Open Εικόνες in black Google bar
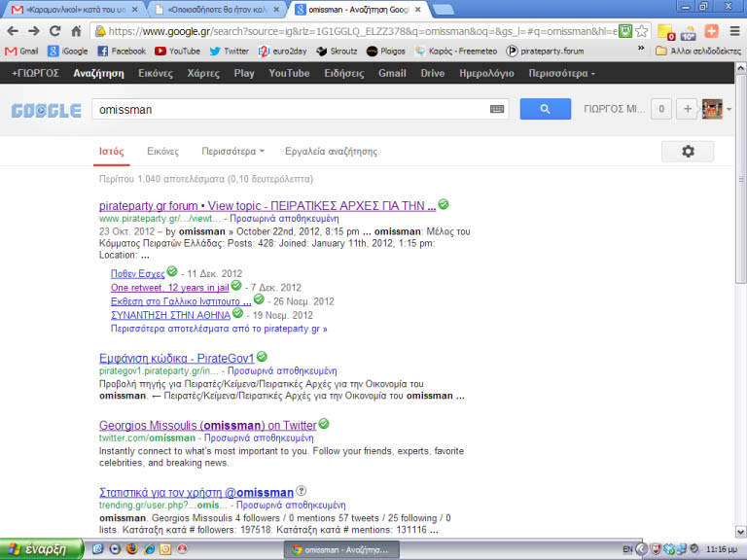This screenshot has height=560, width=747. click(156, 73)
